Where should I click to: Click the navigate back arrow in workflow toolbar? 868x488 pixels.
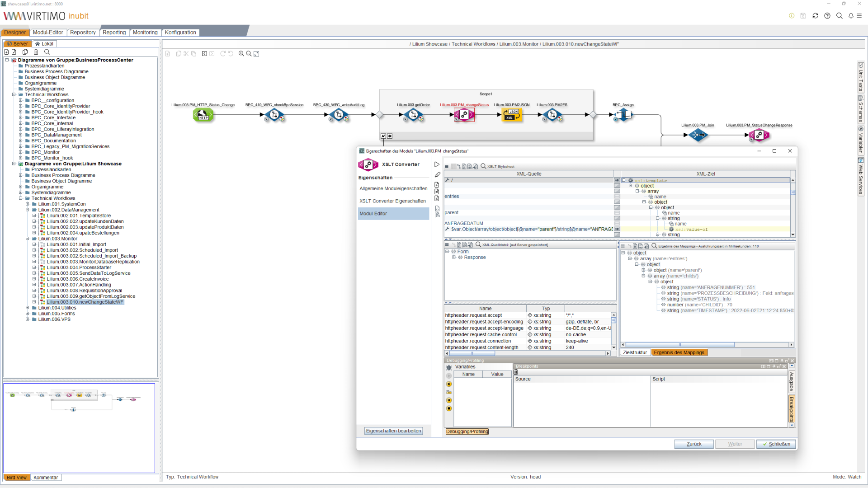(204, 54)
